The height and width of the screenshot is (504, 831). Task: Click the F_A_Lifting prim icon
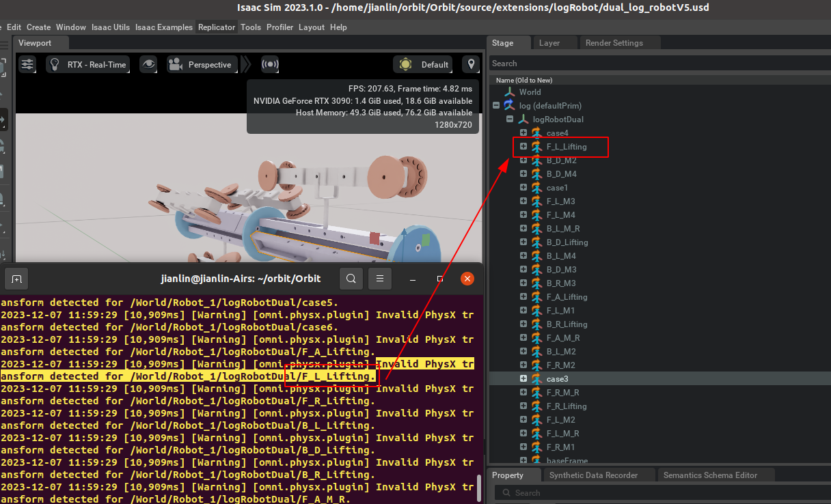click(536, 297)
